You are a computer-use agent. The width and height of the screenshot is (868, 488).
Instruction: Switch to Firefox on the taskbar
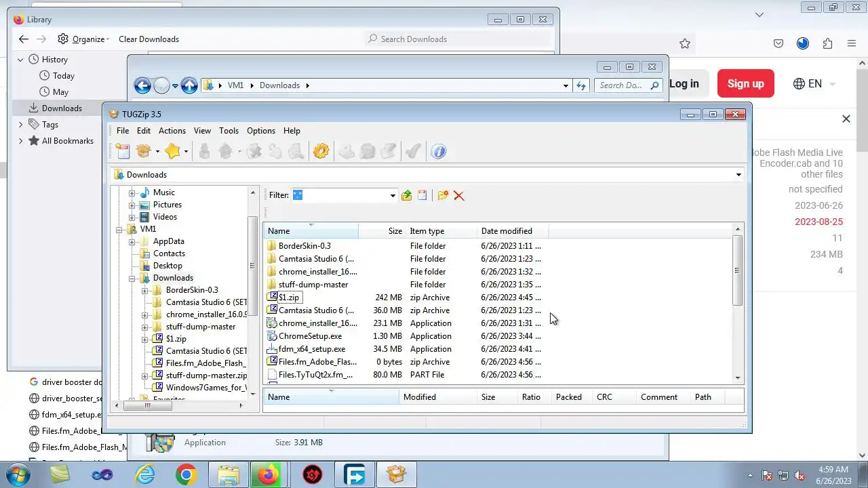pos(268,474)
